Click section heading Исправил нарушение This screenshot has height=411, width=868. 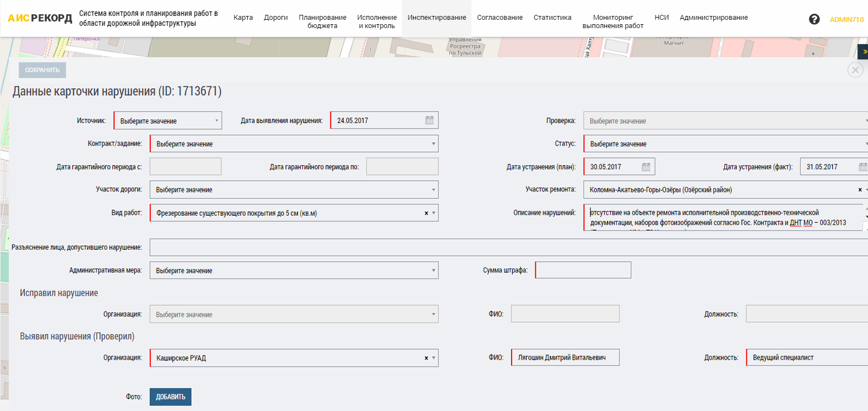click(x=59, y=293)
